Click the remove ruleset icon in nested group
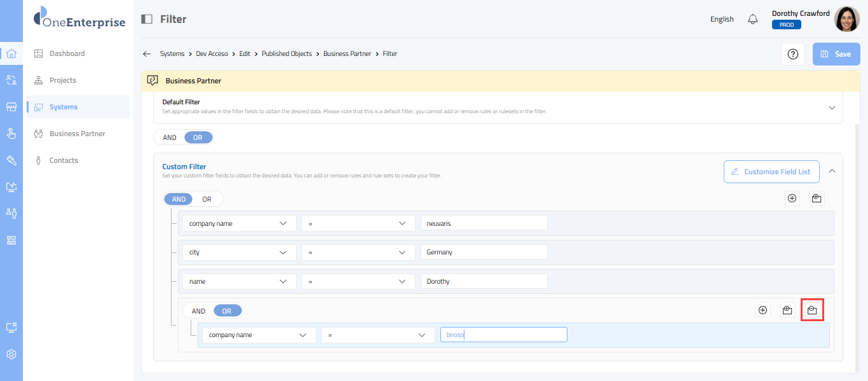Image resolution: width=868 pixels, height=381 pixels. [811, 310]
